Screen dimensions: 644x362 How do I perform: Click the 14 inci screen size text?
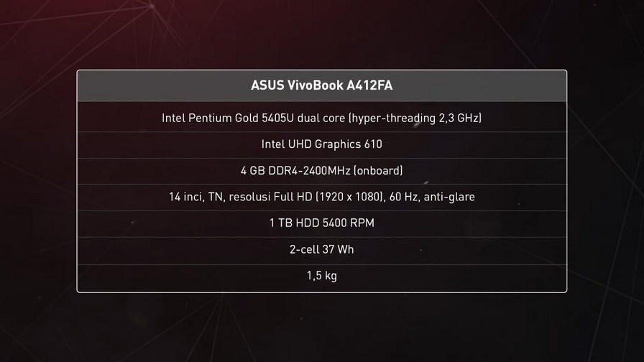click(185, 197)
